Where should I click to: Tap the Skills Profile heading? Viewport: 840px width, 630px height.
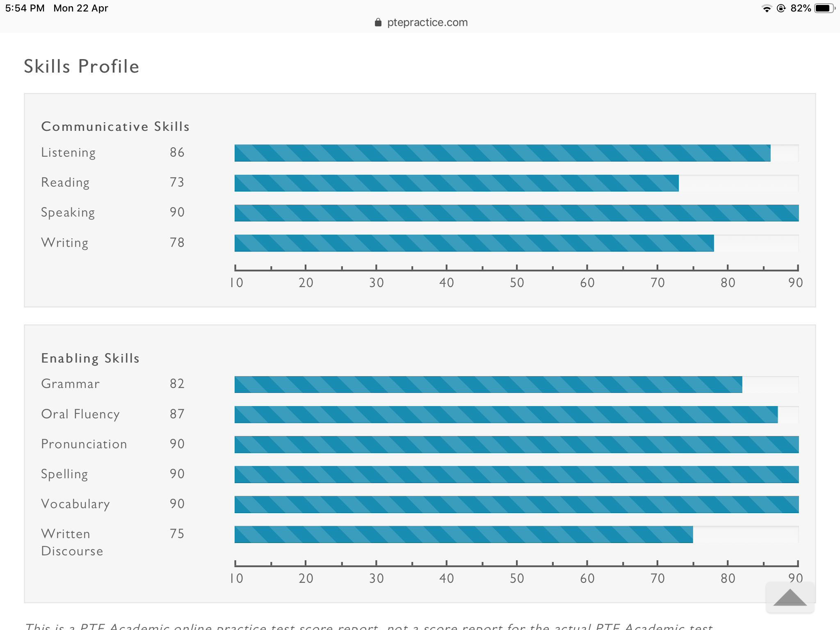tap(82, 66)
